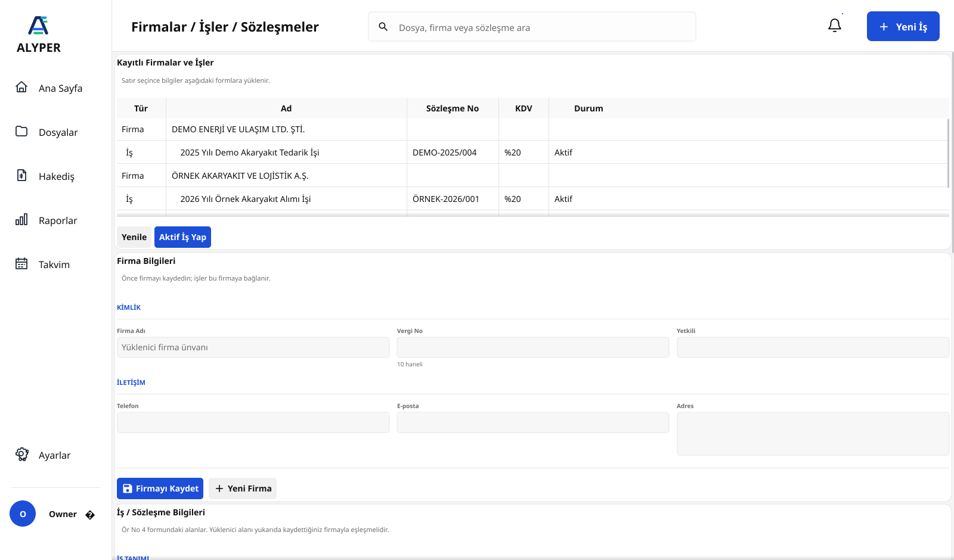Click the Telefon input field
This screenshot has height=560, width=954.
pos(253,422)
